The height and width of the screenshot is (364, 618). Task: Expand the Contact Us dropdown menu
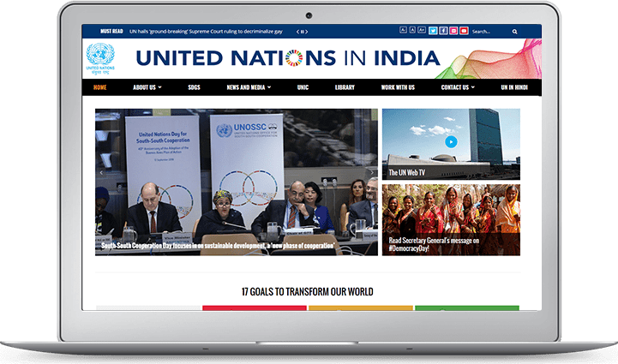tap(458, 87)
